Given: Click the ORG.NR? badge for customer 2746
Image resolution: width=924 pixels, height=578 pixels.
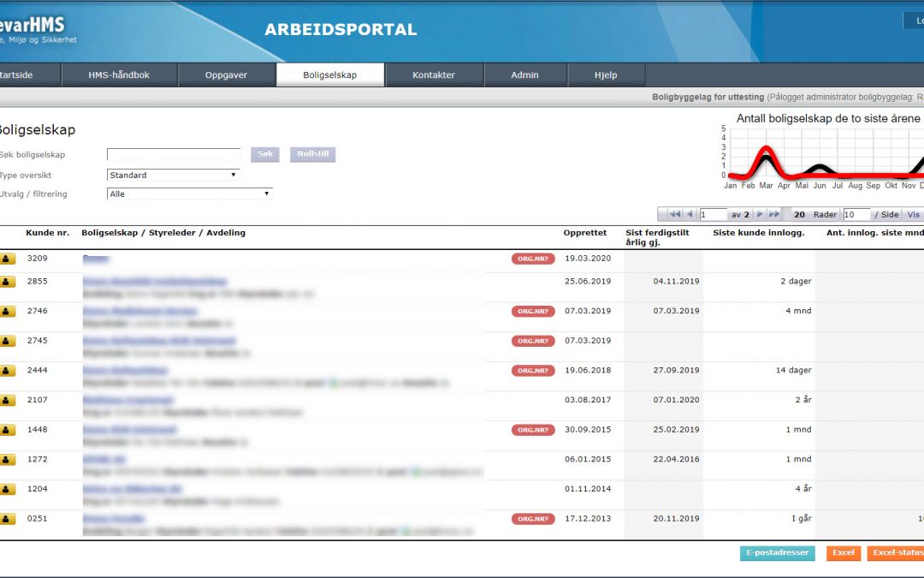Looking at the screenshot, I should tap(533, 312).
